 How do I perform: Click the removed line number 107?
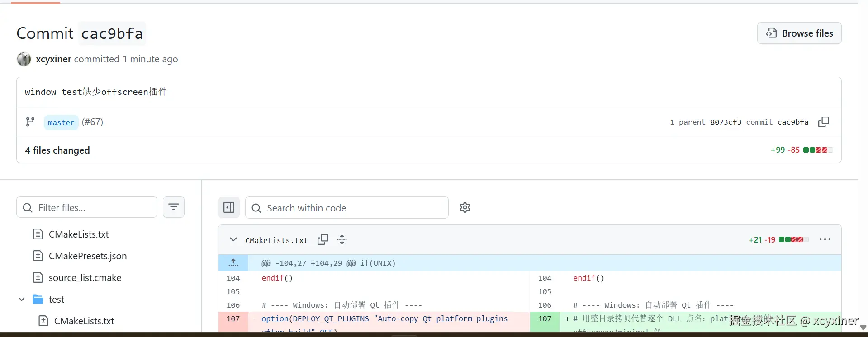point(233,319)
